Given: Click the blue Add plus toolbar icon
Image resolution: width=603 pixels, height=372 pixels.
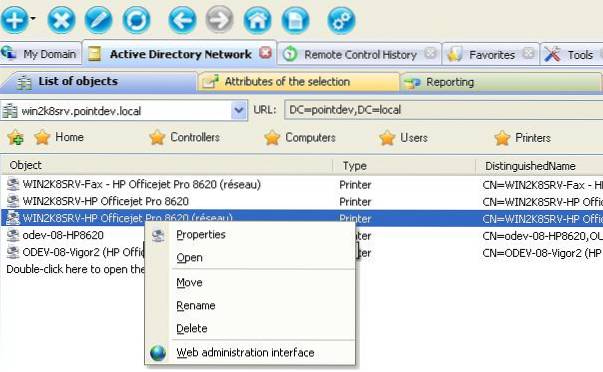Looking at the screenshot, I should [x=15, y=19].
